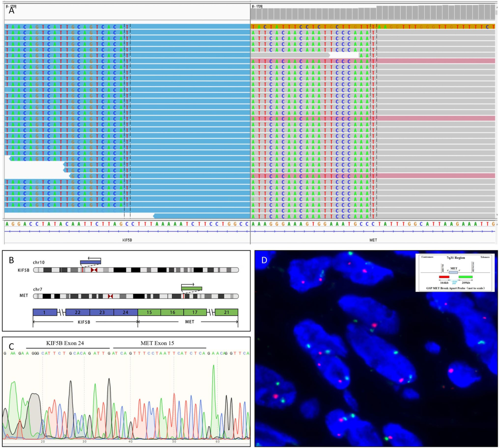Click blue exon 1 of KIF5B
499x448 pixels.
45,312
